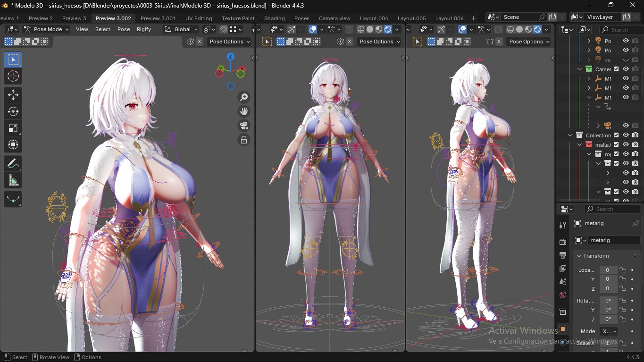Choose the Move tool
This screenshot has height=362, width=644.
13,95
